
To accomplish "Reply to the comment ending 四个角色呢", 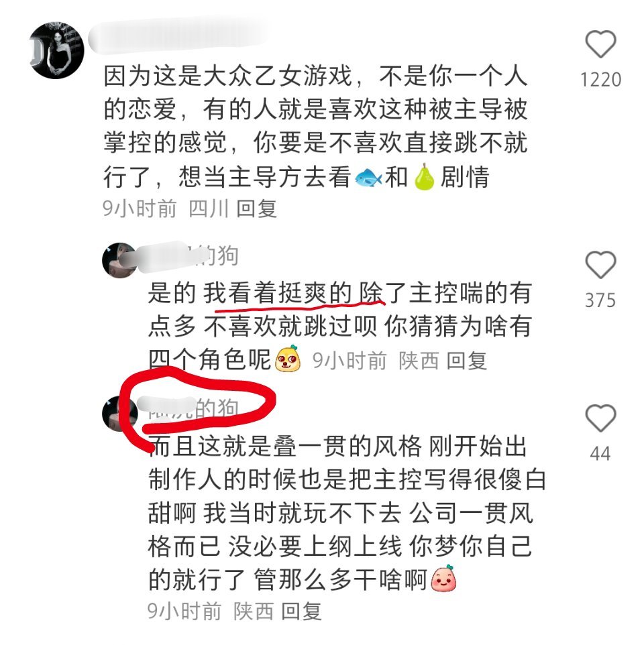I will pyautogui.click(x=467, y=361).
